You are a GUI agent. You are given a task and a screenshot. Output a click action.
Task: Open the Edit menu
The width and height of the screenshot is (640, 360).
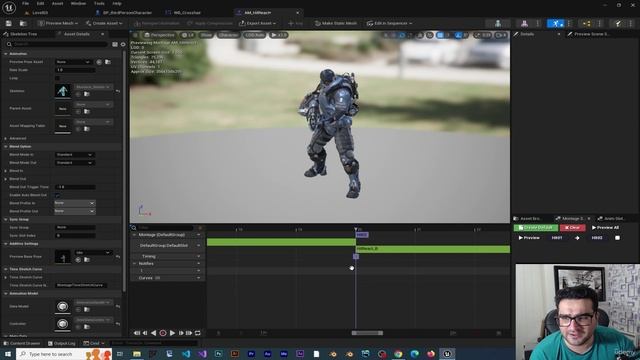pos(40,3)
